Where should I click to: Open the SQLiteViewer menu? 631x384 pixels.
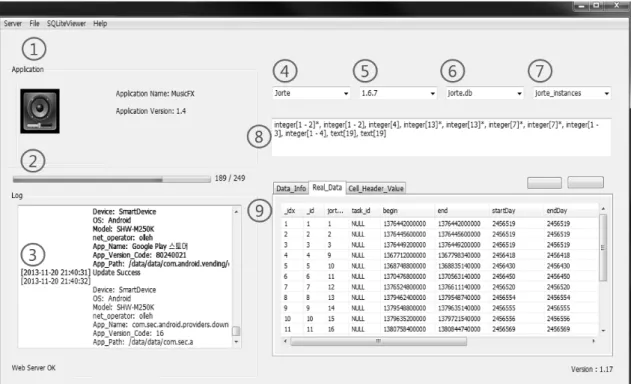click(66, 23)
